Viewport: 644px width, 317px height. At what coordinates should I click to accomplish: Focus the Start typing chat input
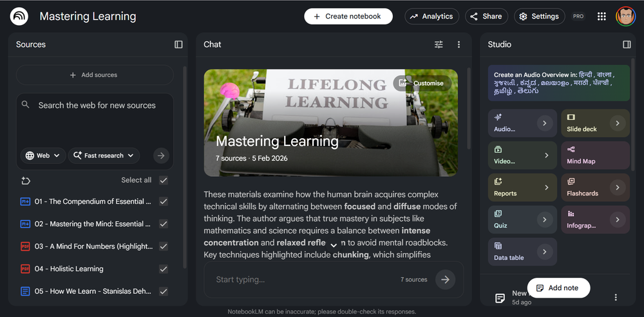click(x=304, y=280)
